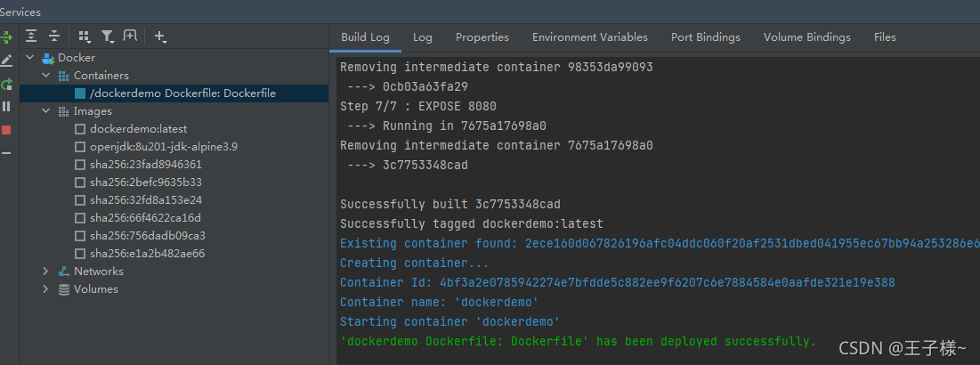980x365 pixels.
Task: Switch to the Port Bindings tab
Action: click(x=706, y=37)
